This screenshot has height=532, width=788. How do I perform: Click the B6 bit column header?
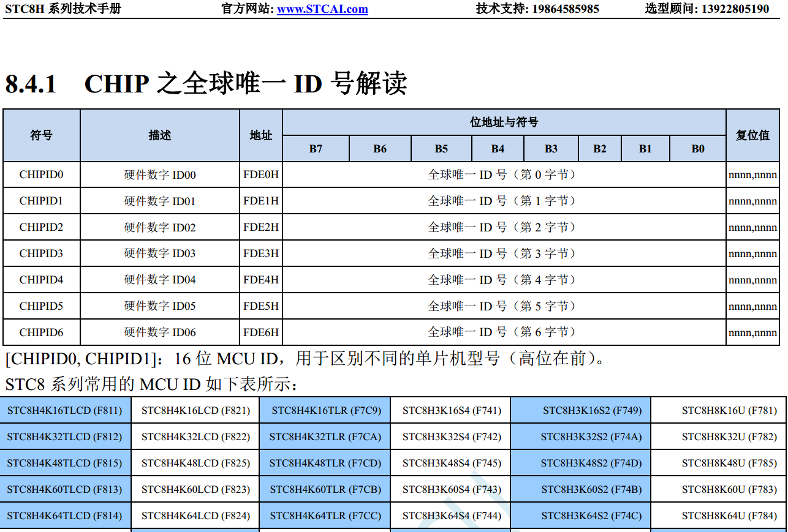(380, 149)
